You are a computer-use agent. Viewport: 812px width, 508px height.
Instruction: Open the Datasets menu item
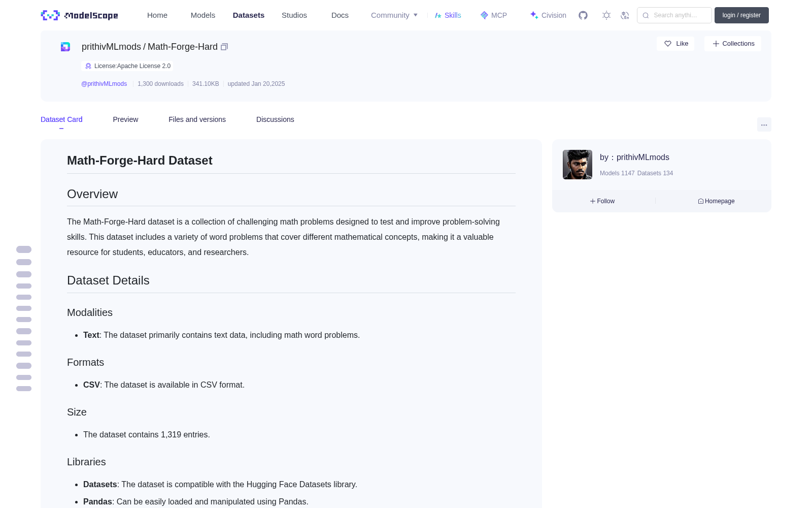point(249,15)
